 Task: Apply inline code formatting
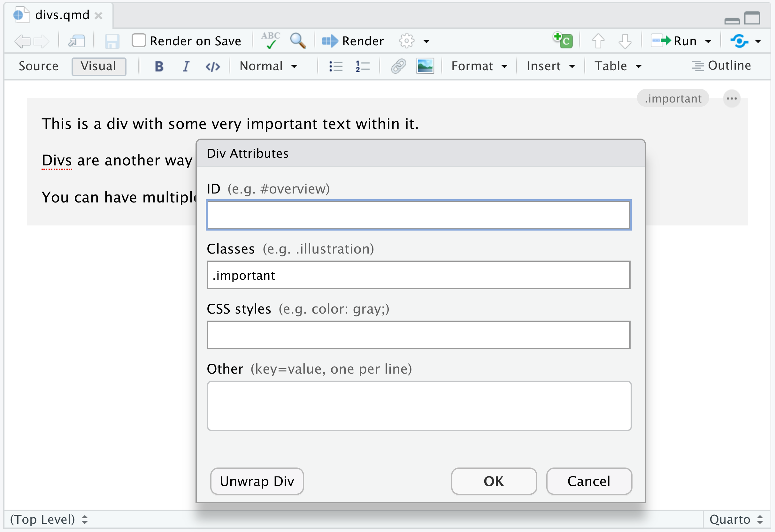[x=213, y=66]
